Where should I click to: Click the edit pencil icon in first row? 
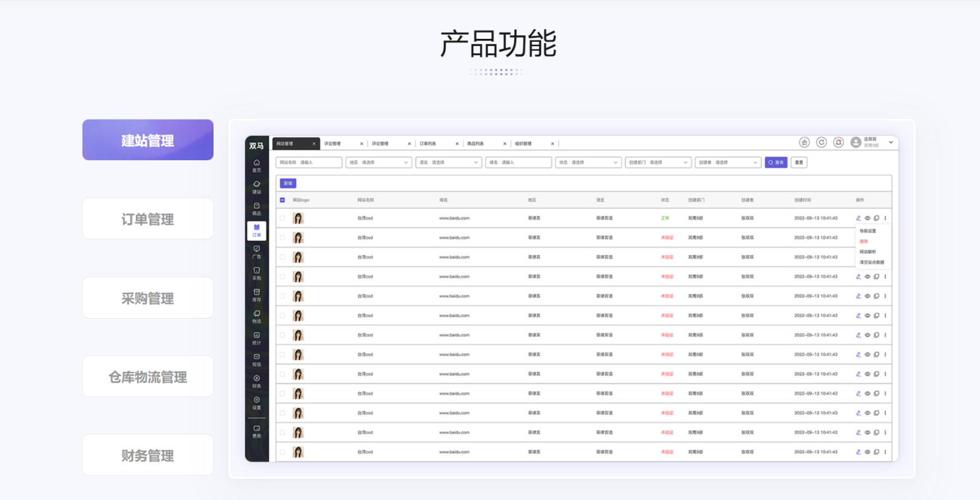858,218
